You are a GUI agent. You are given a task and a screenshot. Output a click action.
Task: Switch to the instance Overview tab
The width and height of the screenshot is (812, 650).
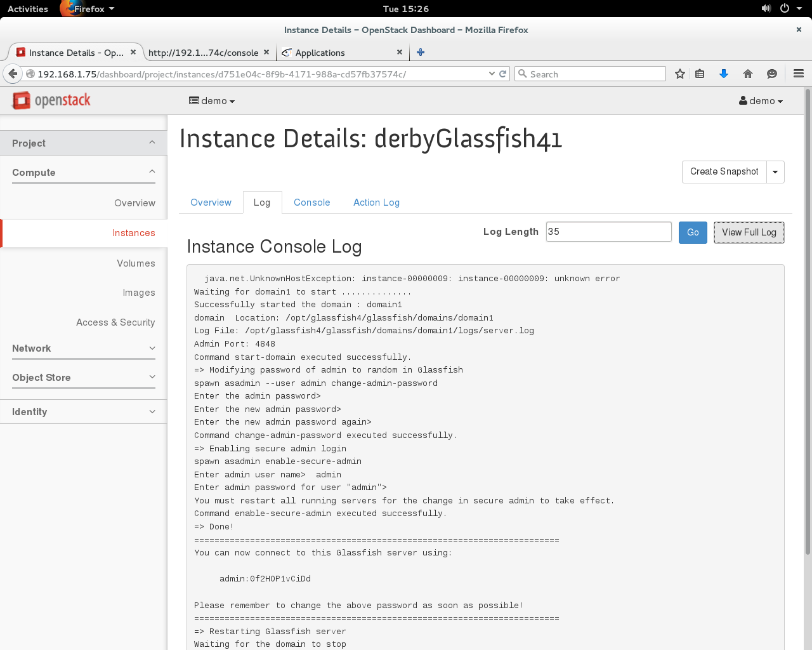[x=211, y=202]
